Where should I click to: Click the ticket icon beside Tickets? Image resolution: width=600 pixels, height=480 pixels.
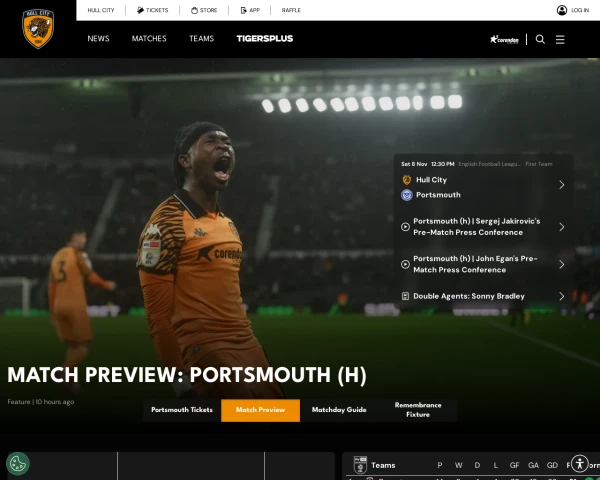(x=140, y=10)
